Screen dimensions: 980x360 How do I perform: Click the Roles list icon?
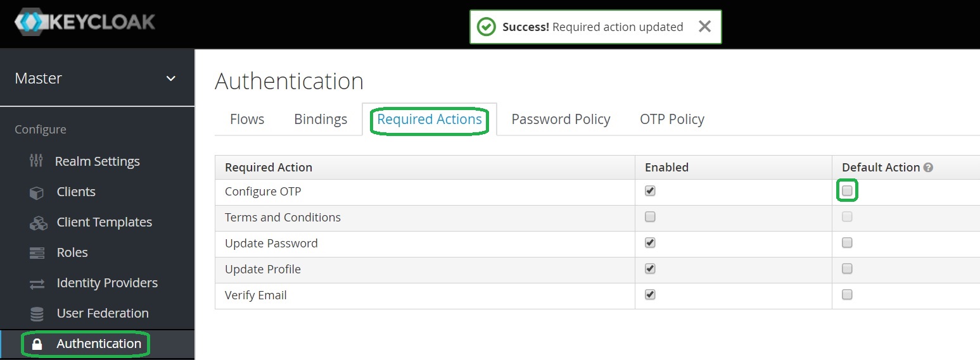[x=37, y=253]
